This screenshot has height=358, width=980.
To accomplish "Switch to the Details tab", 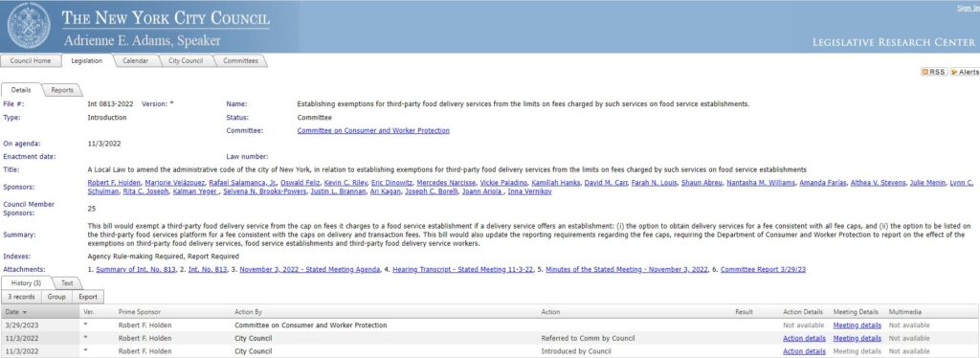I will tap(21, 90).
